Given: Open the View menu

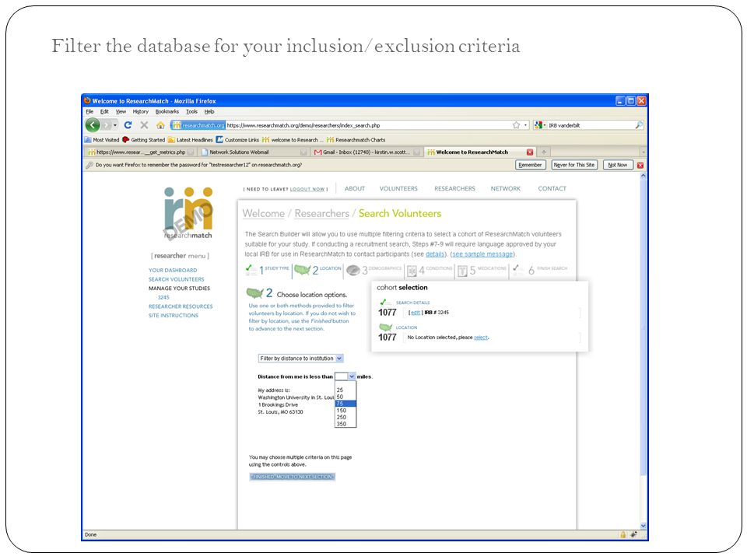Looking at the screenshot, I should click(x=121, y=111).
